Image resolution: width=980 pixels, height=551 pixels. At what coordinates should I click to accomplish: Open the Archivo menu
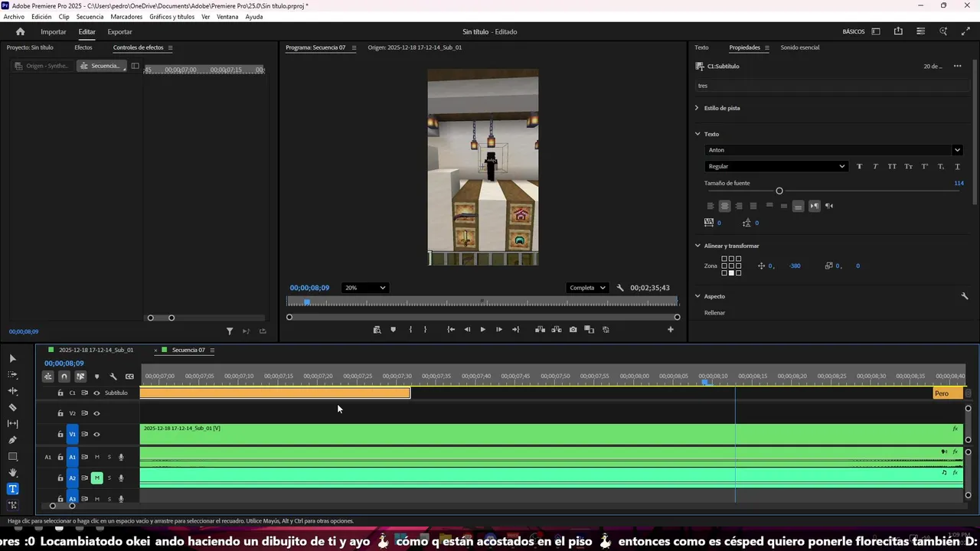point(14,17)
